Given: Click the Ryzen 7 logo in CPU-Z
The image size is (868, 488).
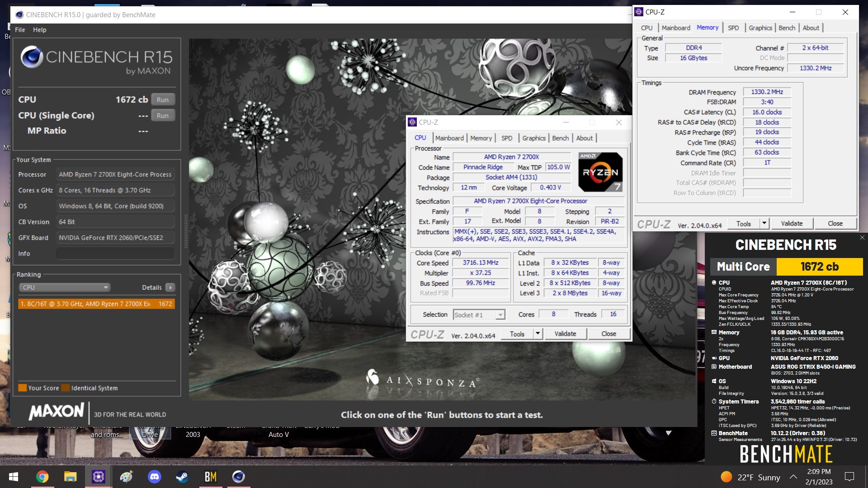Looking at the screenshot, I should [600, 172].
